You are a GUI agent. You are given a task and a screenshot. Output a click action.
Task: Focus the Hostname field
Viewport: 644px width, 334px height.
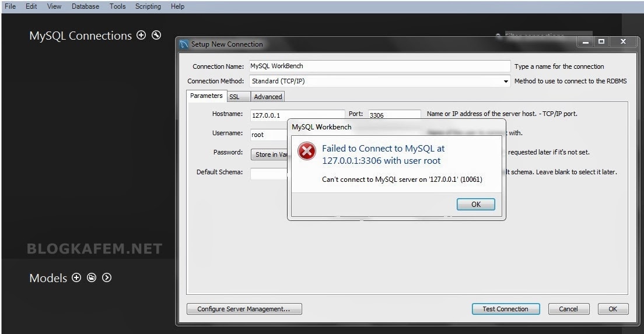297,115
